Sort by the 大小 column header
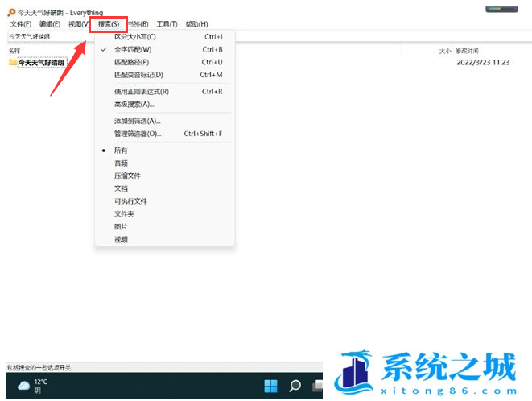Screen dimensions: 532x401 (445, 51)
